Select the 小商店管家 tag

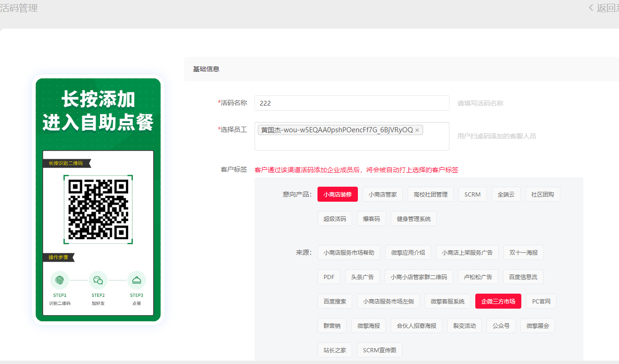[x=383, y=194]
